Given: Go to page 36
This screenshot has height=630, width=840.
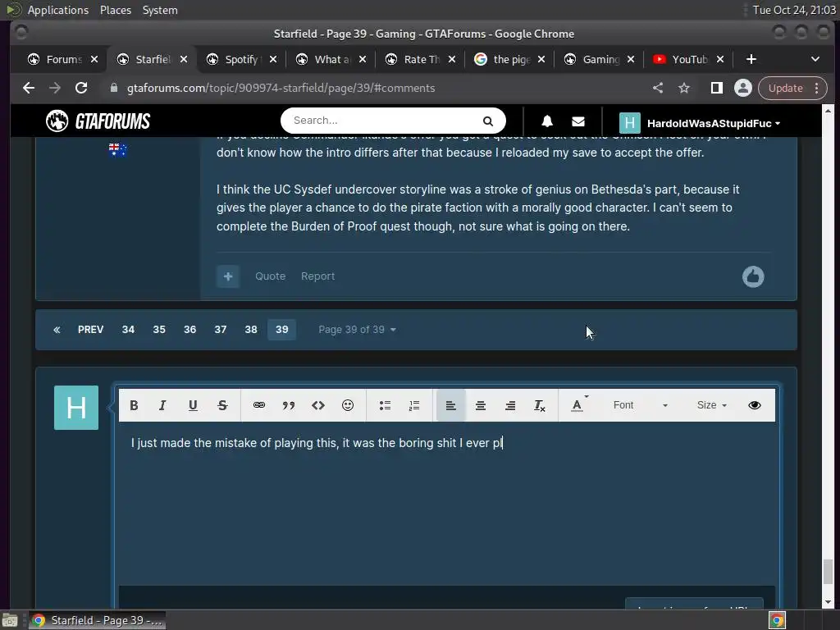Looking at the screenshot, I should tap(189, 330).
